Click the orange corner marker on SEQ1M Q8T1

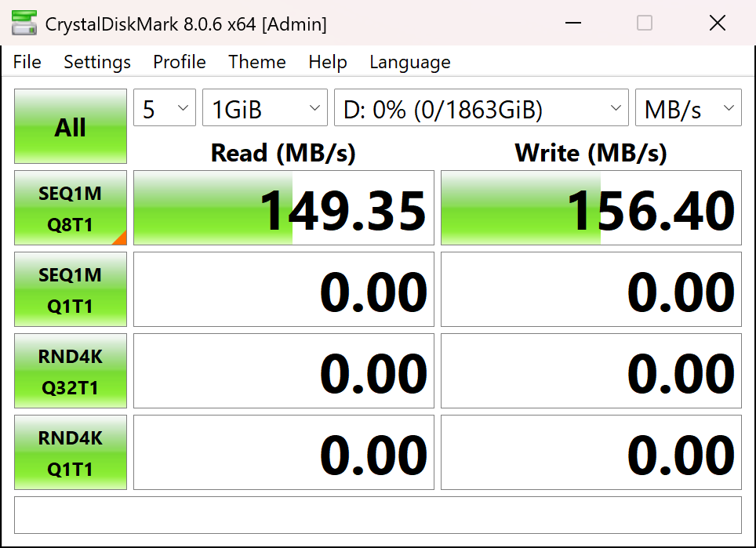point(122,240)
